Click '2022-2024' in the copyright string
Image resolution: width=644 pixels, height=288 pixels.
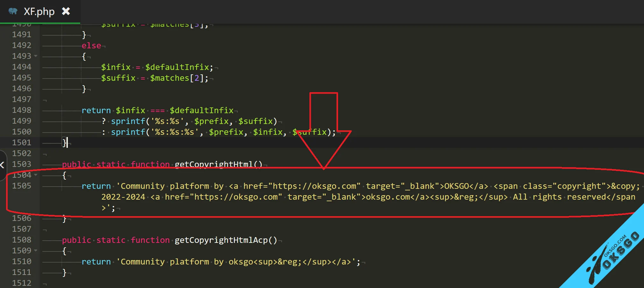(123, 197)
